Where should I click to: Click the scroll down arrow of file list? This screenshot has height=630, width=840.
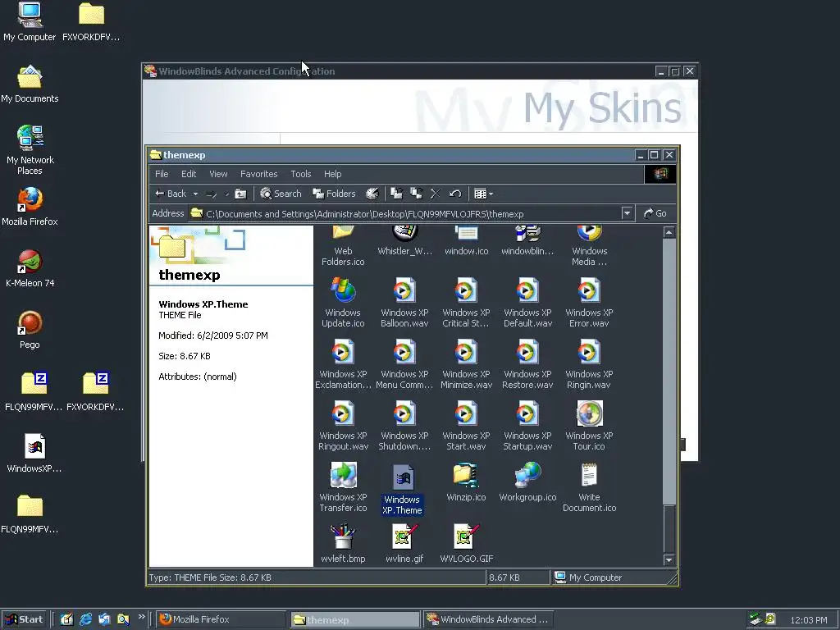point(669,559)
